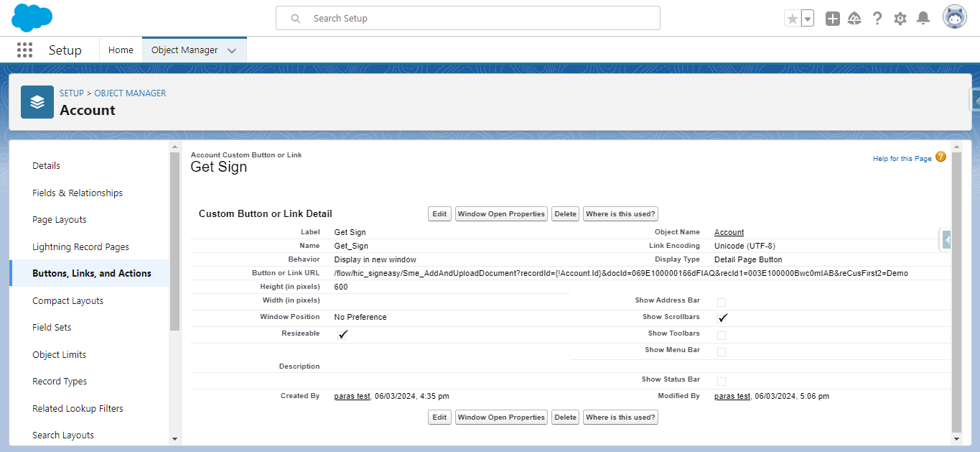Open paras test link in Created By

pos(352,396)
